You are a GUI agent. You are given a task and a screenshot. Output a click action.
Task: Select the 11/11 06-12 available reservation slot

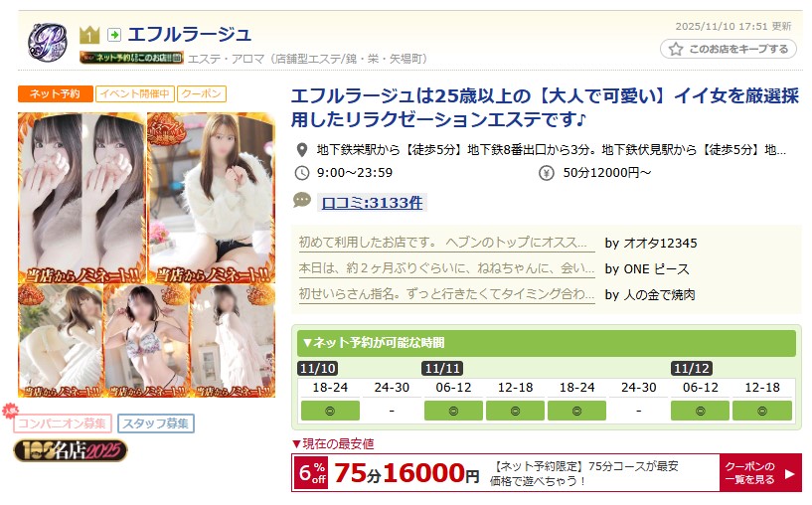pyautogui.click(x=453, y=411)
